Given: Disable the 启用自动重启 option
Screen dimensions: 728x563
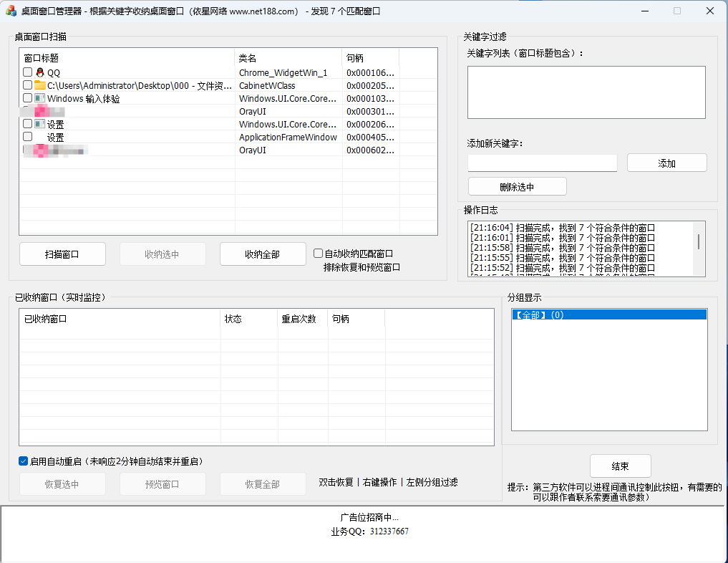Looking at the screenshot, I should click(23, 461).
